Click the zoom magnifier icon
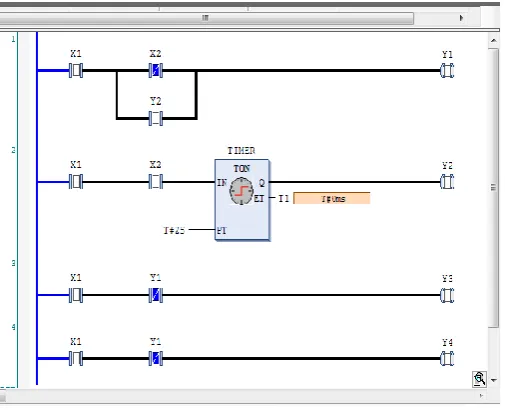This screenshot has width=505, height=410. click(x=479, y=379)
